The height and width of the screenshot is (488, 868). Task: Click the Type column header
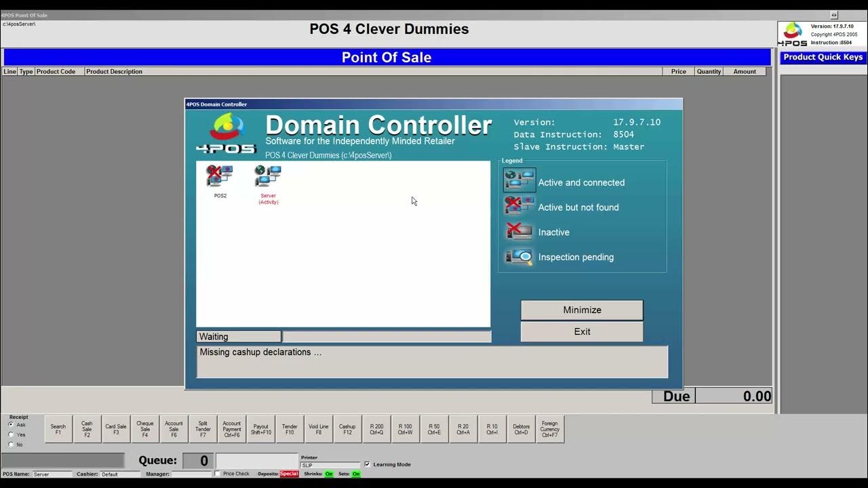coord(26,71)
